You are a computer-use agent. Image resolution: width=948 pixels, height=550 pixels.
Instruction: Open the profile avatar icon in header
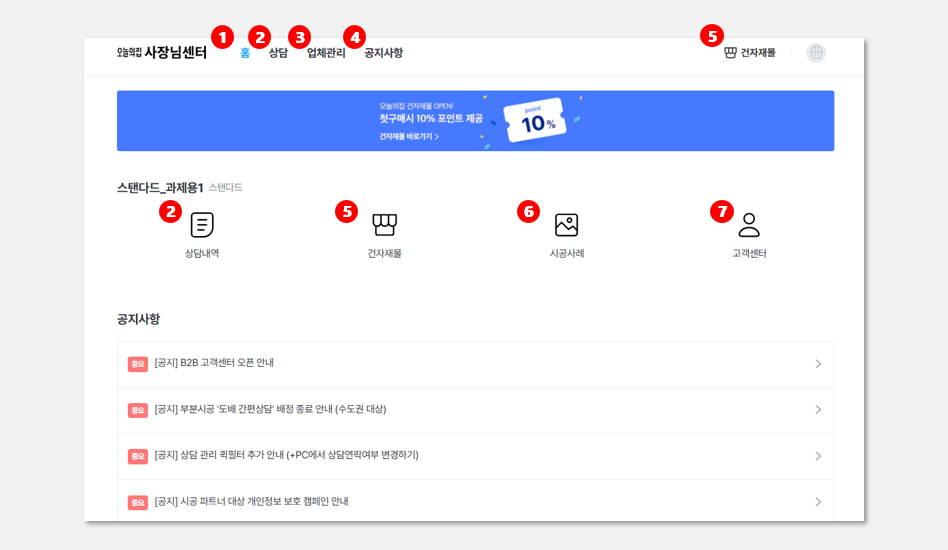pos(816,53)
